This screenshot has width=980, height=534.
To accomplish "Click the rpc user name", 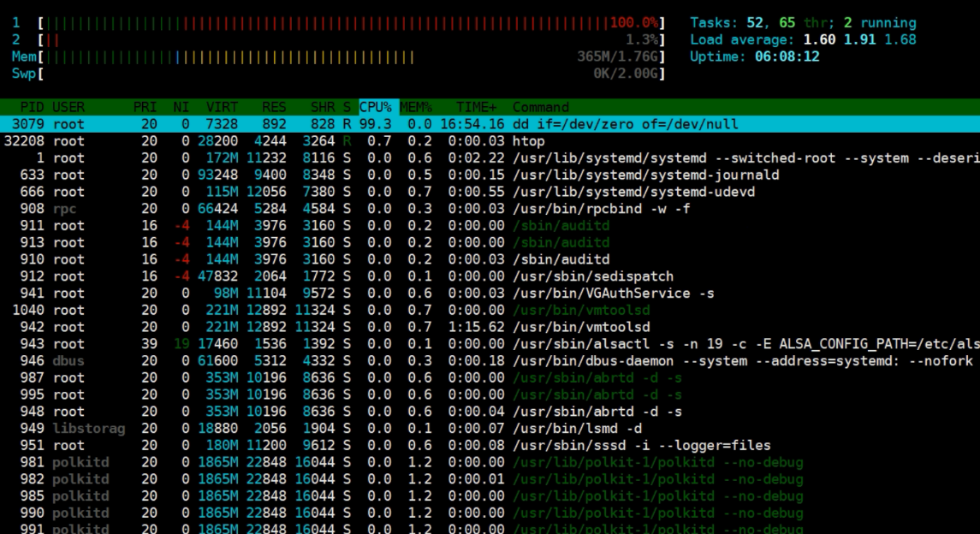I will (x=64, y=209).
